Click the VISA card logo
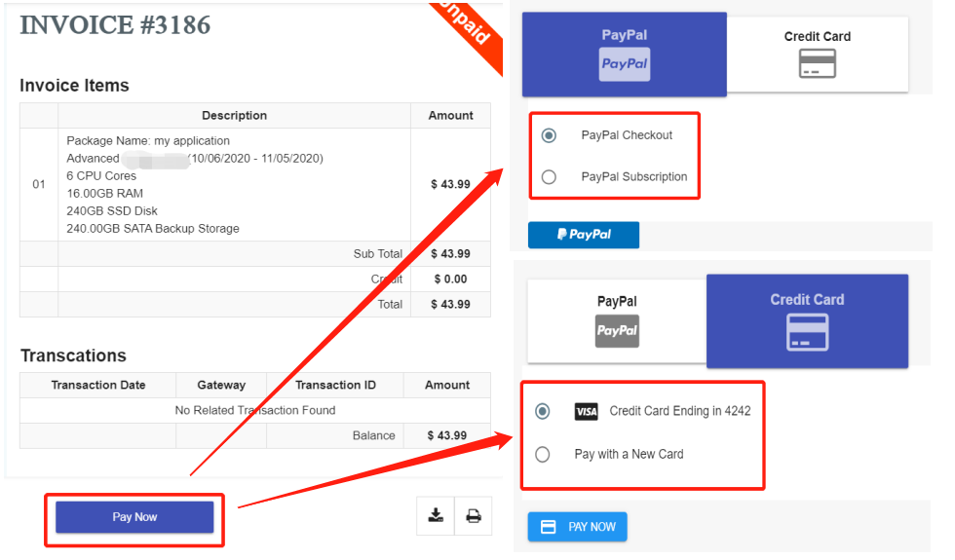This screenshot has height=560, width=955. [x=586, y=411]
